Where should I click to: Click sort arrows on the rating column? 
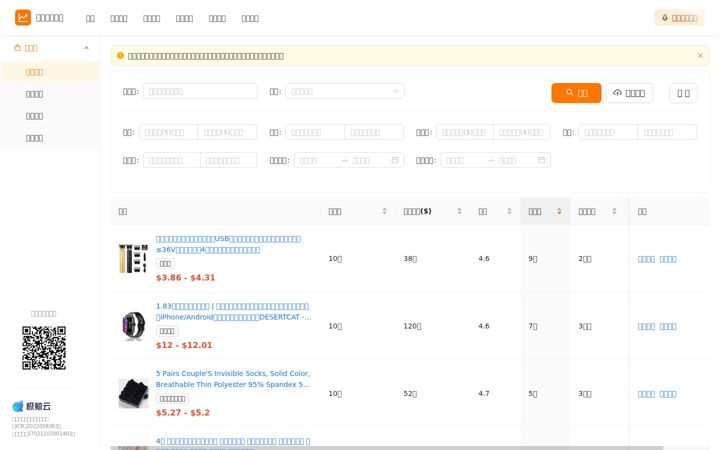pos(509,211)
